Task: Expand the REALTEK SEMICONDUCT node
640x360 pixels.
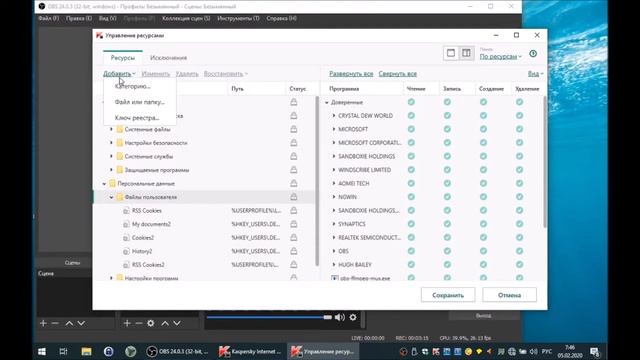Action: click(333, 238)
